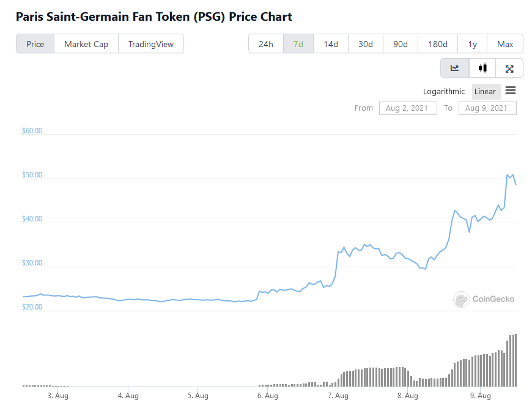Switch to candlestick chart icon
Image resolution: width=532 pixels, height=411 pixels.
(x=482, y=68)
